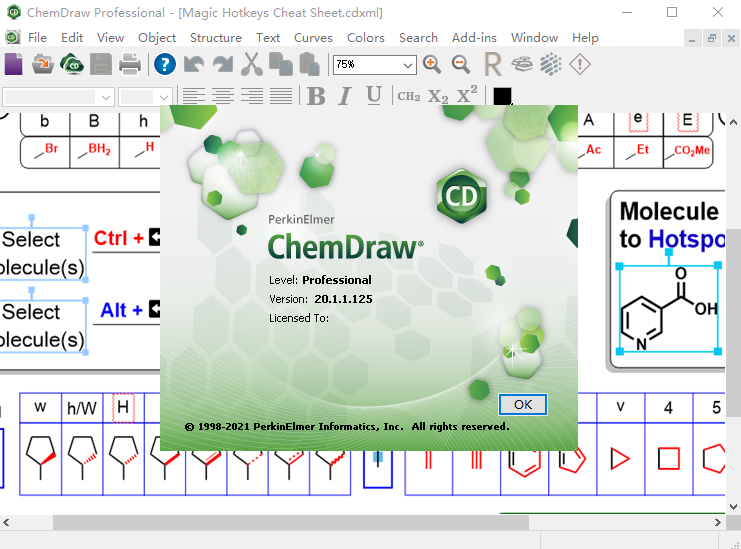Screen dimensions: 741x549
Task: Copy selection with the copy icon
Action: pyautogui.click(x=281, y=64)
